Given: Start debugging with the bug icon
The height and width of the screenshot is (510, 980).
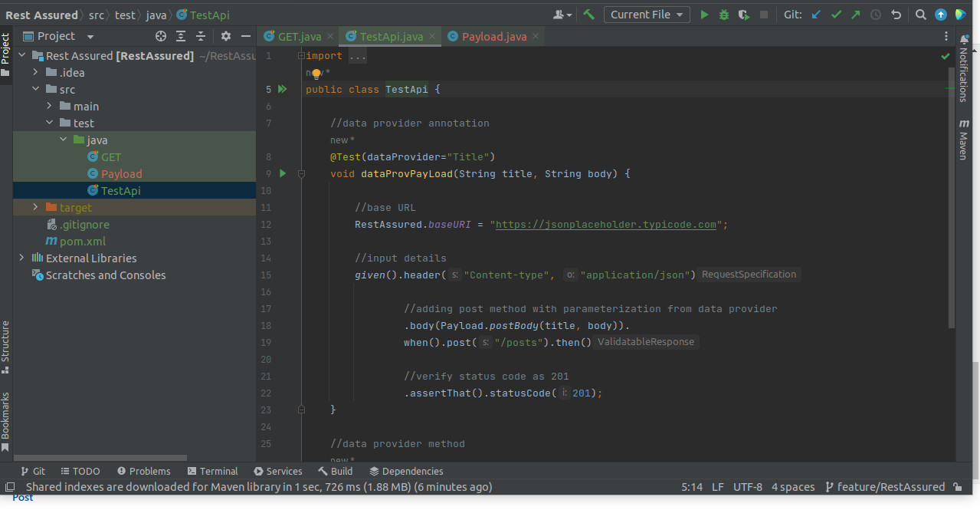Looking at the screenshot, I should click(724, 15).
